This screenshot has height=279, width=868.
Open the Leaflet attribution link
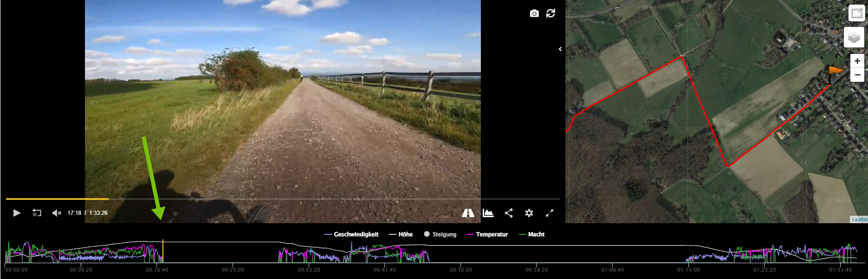pos(859,219)
